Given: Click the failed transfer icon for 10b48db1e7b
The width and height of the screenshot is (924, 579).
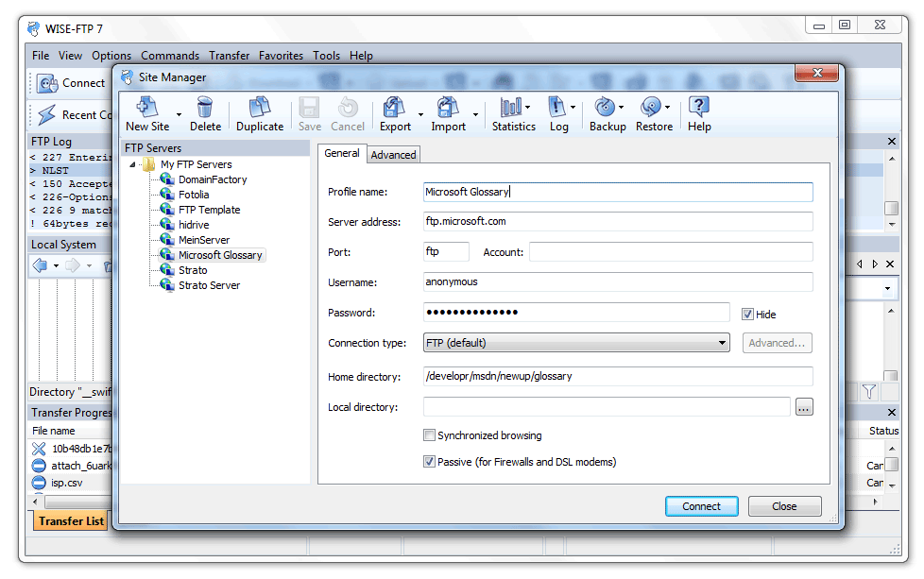Looking at the screenshot, I should (39, 449).
